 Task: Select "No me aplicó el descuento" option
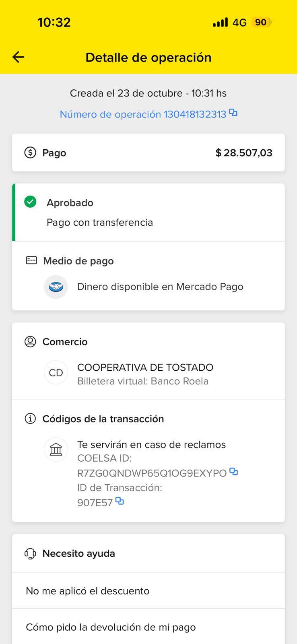88,591
